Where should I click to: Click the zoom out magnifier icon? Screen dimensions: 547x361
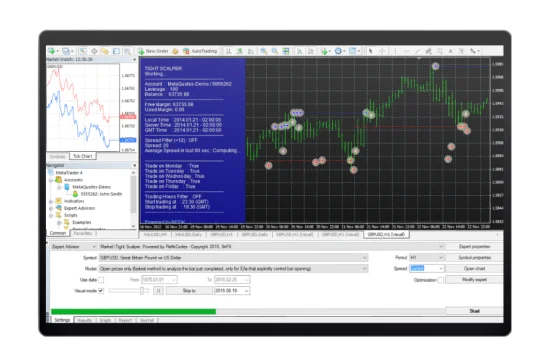275,51
